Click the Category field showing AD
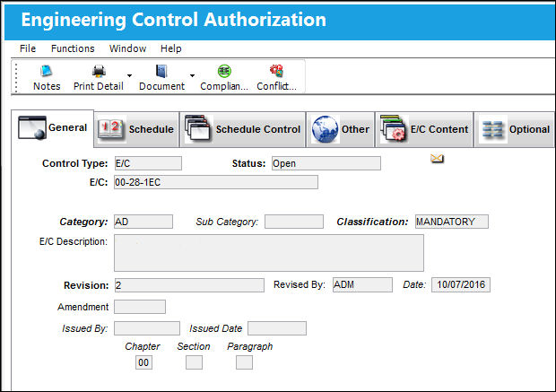Screen dimensions: 556x392 (x=143, y=222)
